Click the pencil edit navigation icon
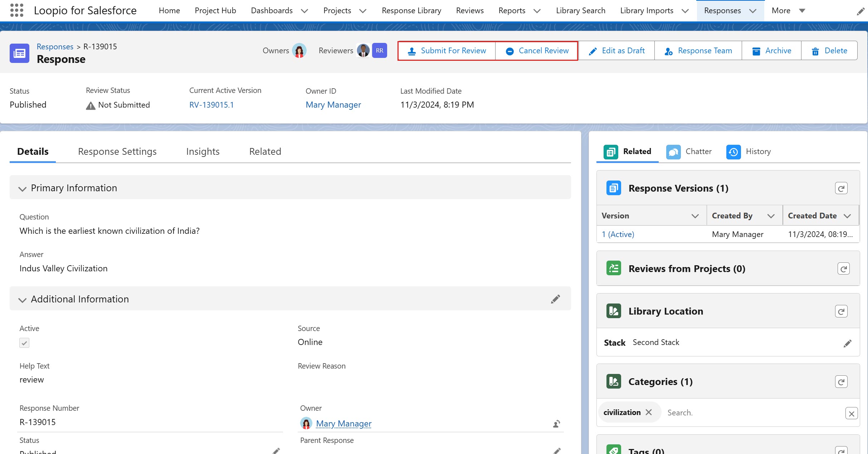 (x=860, y=12)
